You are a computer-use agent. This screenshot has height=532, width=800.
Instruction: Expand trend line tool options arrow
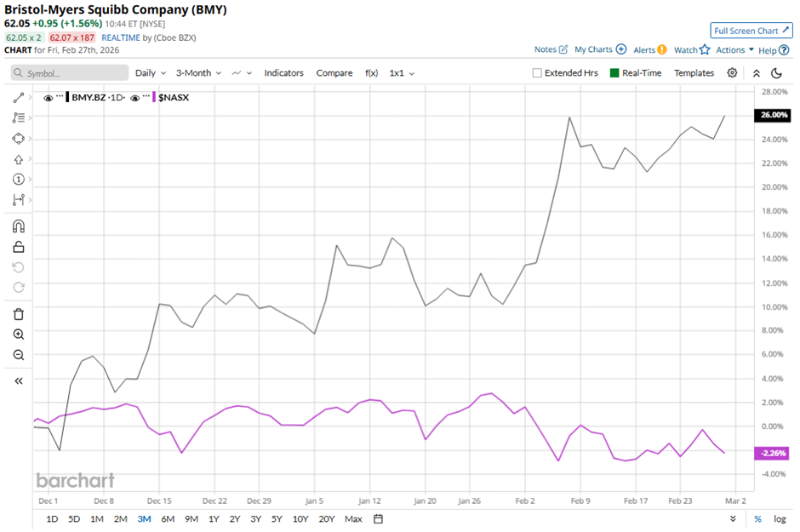click(x=30, y=97)
